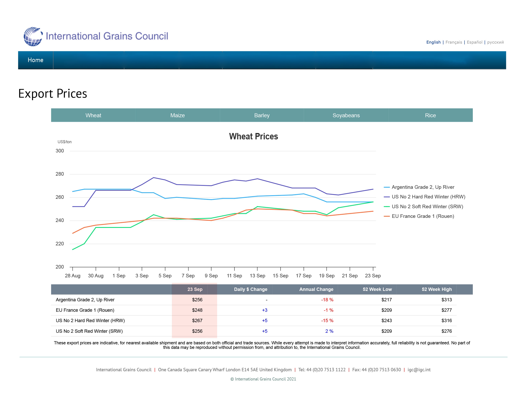Viewport: 532px width, 396px height.
Task: Click the 2 % annual change value
Action: tap(329, 331)
